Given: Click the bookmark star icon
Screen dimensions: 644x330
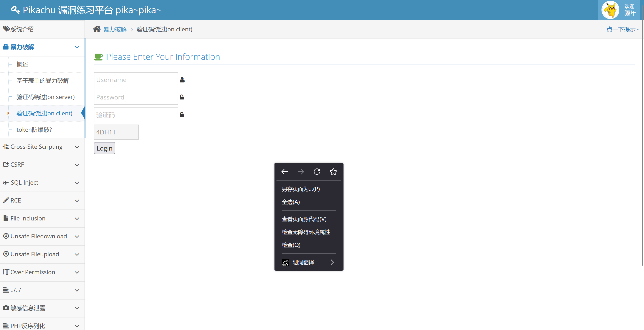Looking at the screenshot, I should pos(333,172).
